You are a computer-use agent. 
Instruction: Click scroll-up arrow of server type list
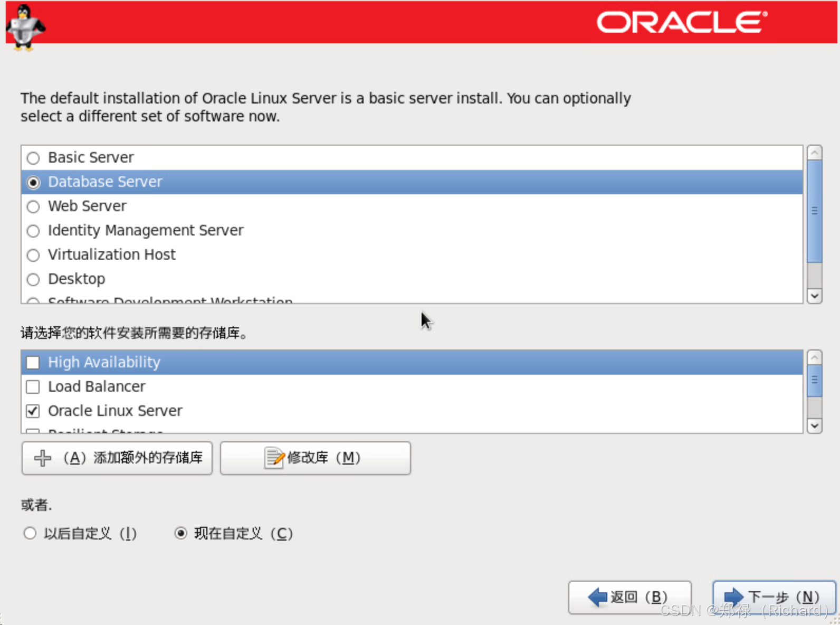[x=815, y=153]
